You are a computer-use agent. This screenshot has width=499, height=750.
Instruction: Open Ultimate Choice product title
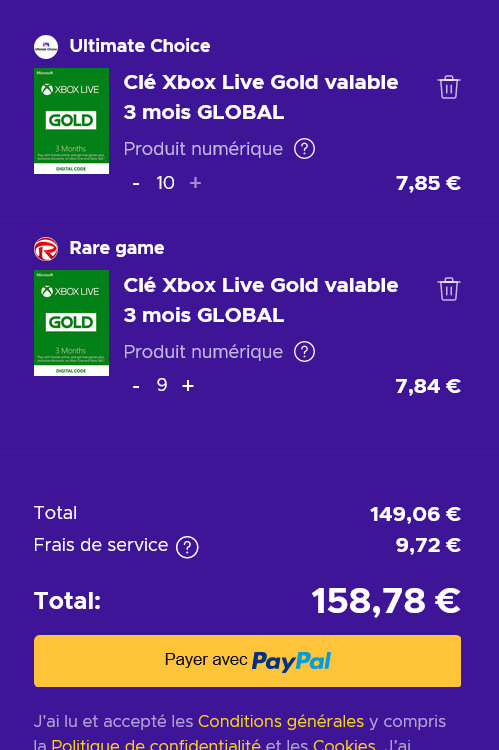(x=261, y=97)
